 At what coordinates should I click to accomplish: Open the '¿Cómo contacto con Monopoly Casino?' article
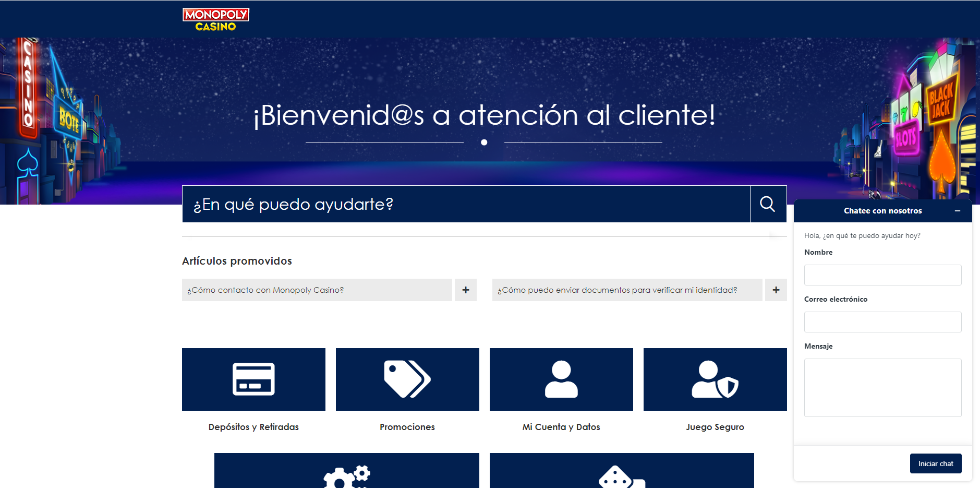pos(317,290)
